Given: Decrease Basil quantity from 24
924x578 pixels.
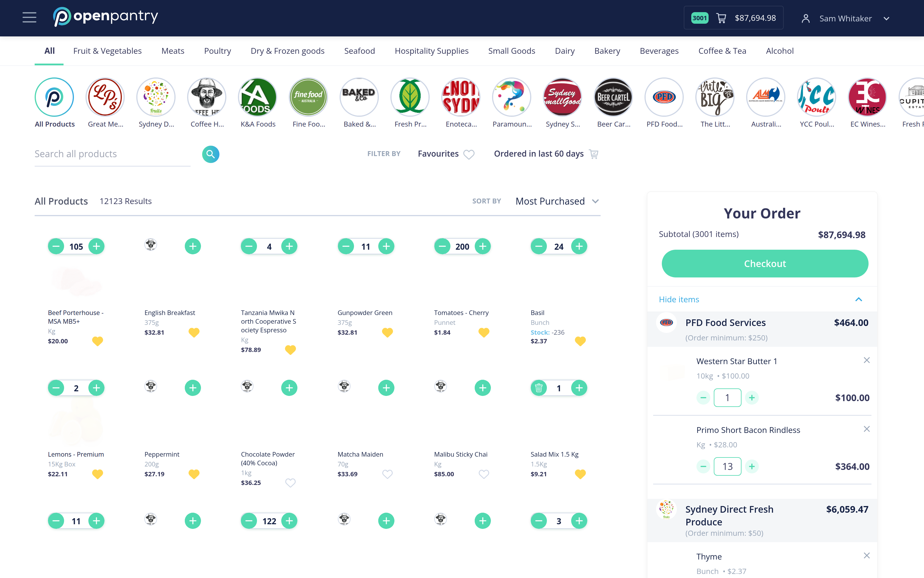Looking at the screenshot, I should point(539,246).
